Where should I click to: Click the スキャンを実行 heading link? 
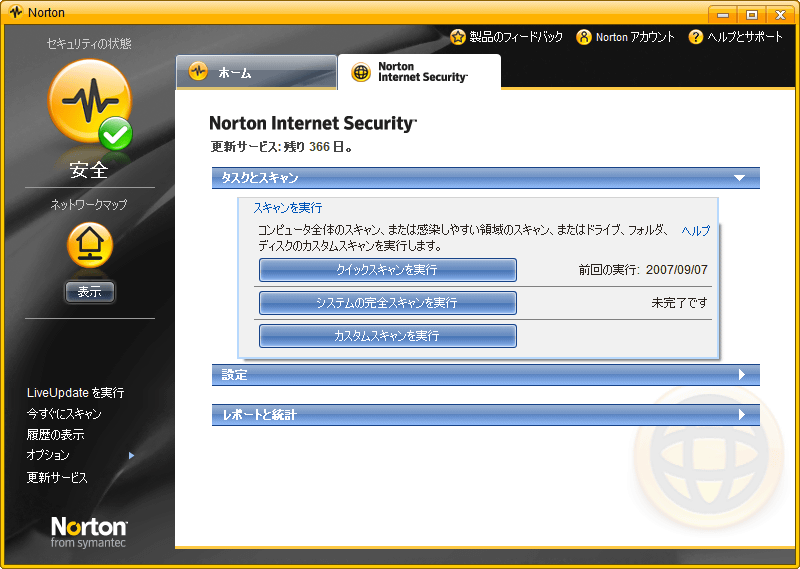point(288,208)
